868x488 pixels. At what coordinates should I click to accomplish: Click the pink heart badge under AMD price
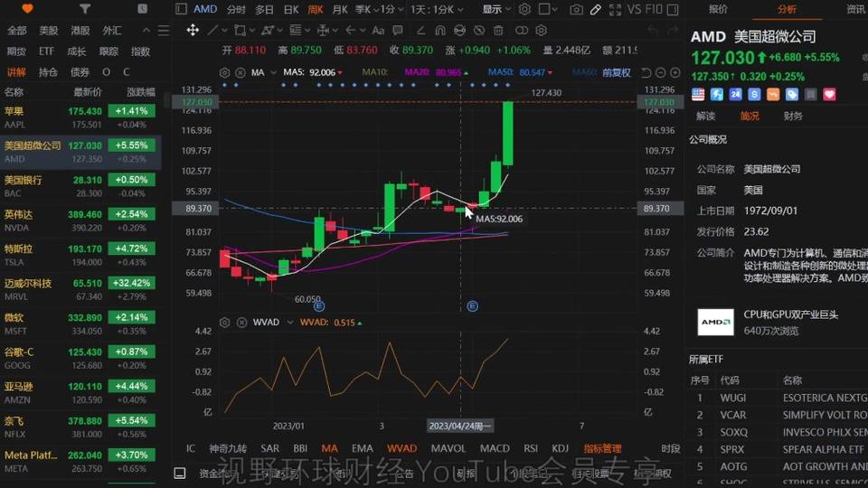point(829,95)
